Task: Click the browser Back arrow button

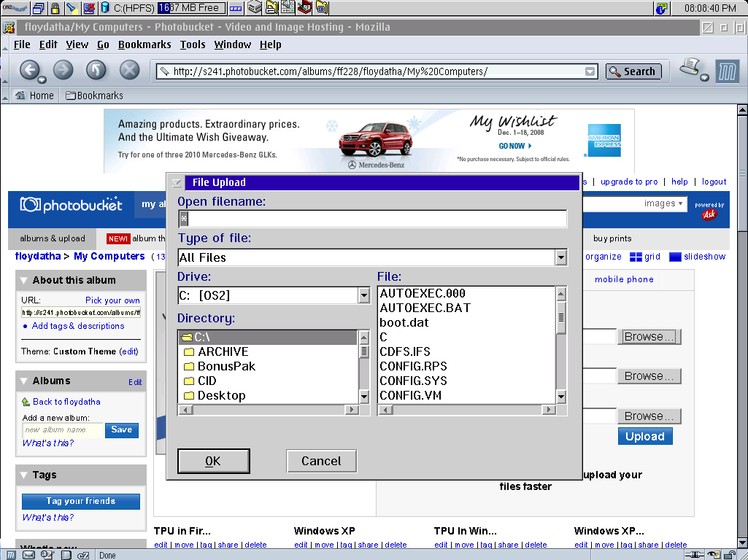Action: (29, 70)
